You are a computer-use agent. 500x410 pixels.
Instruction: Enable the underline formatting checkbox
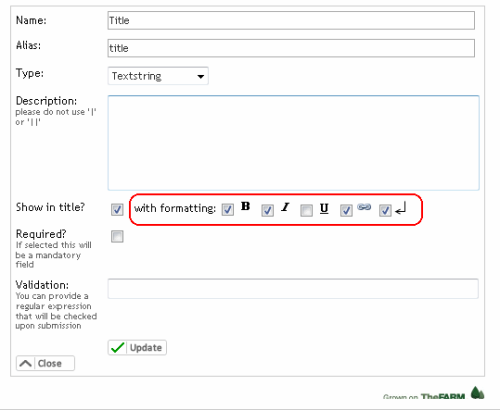click(306, 210)
